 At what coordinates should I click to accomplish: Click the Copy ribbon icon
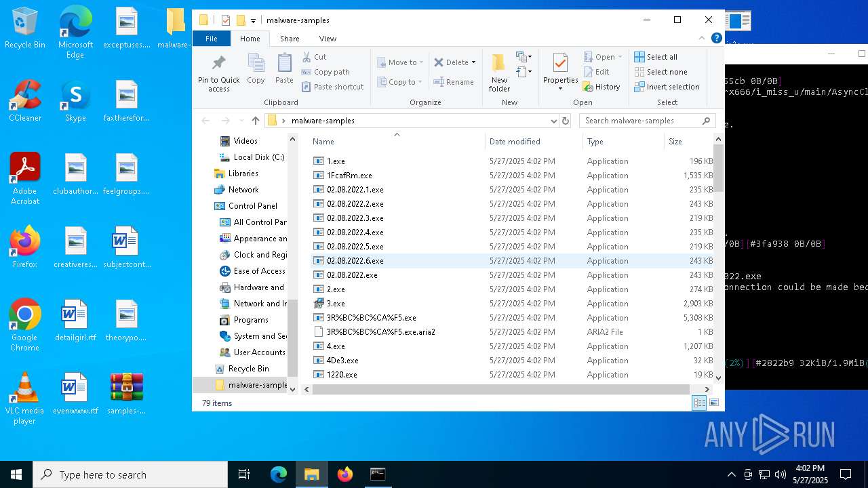coord(256,69)
